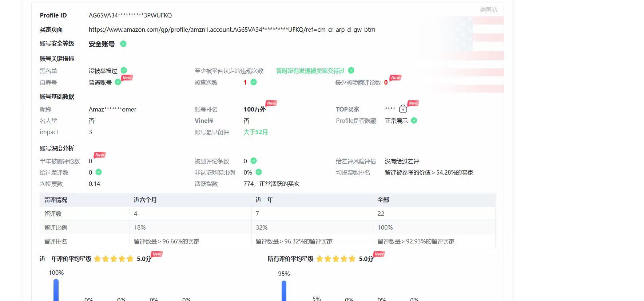644x301 pixels.
Task: Click green check next to 正常展示
Action: point(414,121)
